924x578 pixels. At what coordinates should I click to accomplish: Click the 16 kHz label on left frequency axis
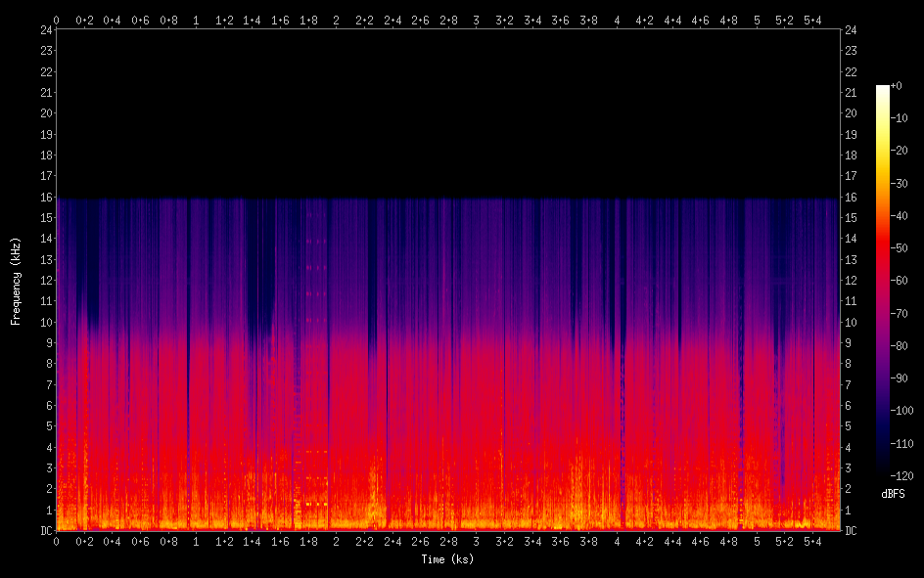[x=45, y=198]
